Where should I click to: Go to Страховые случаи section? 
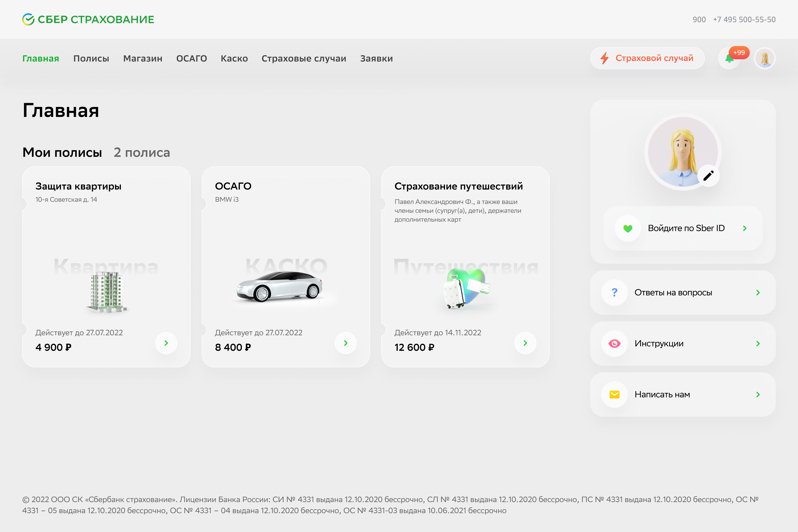point(304,58)
